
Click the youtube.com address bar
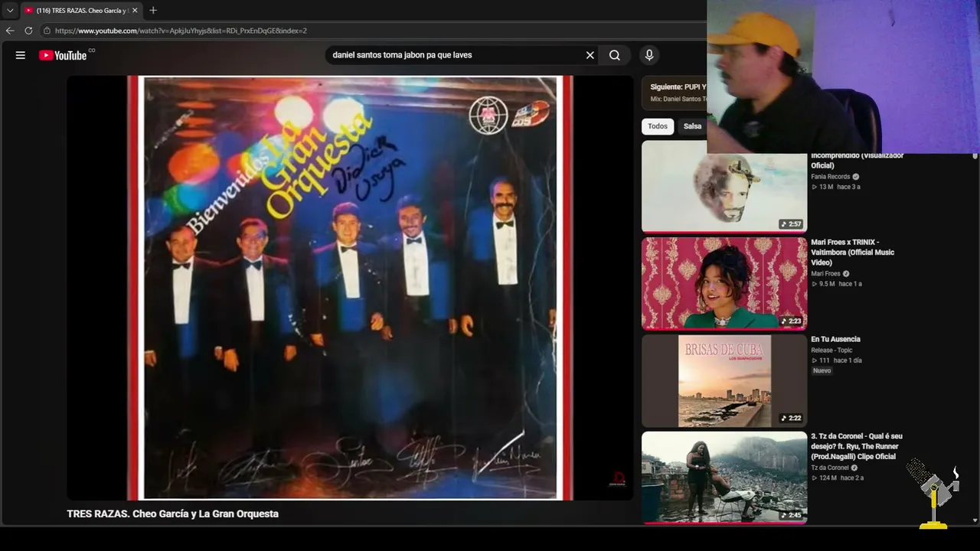click(x=372, y=31)
